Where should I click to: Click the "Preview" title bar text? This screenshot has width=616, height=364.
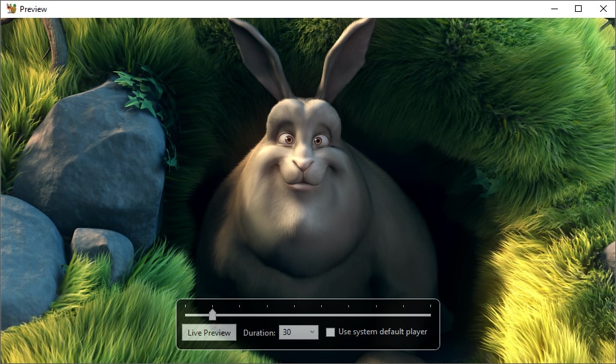coord(33,9)
